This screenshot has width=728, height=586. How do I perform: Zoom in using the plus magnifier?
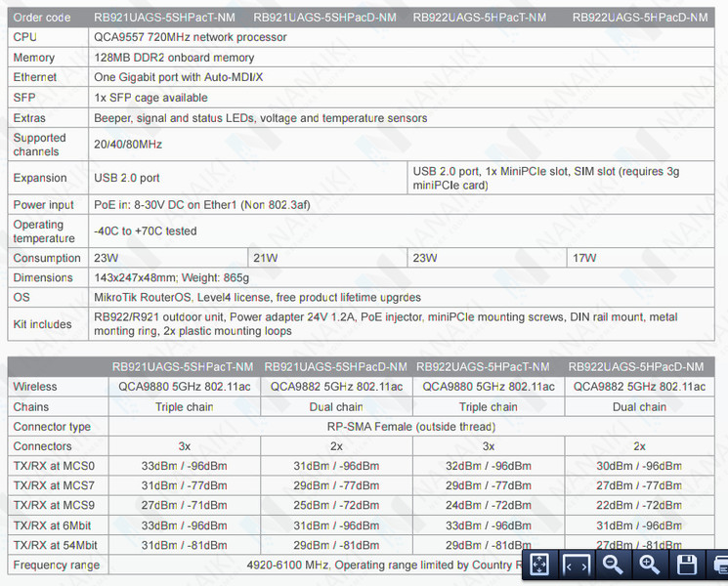coord(650,565)
